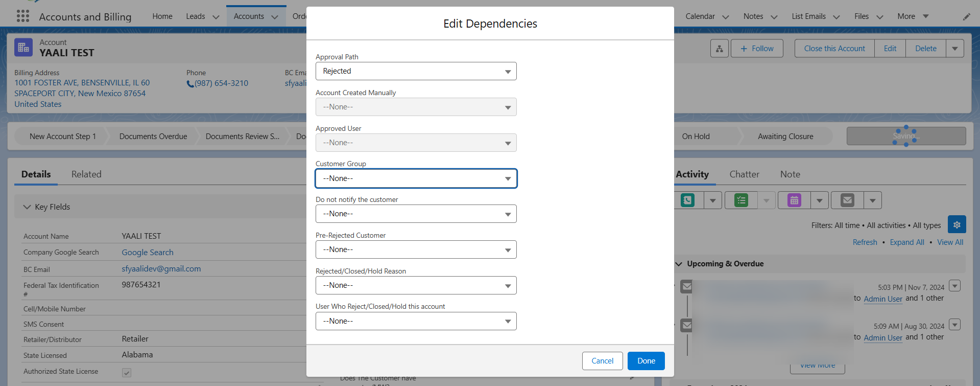
Task: Switch to the Chatter tab
Action: tap(744, 174)
